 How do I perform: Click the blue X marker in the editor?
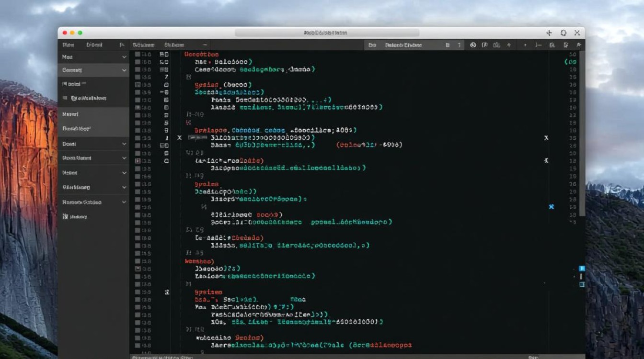pos(551,207)
